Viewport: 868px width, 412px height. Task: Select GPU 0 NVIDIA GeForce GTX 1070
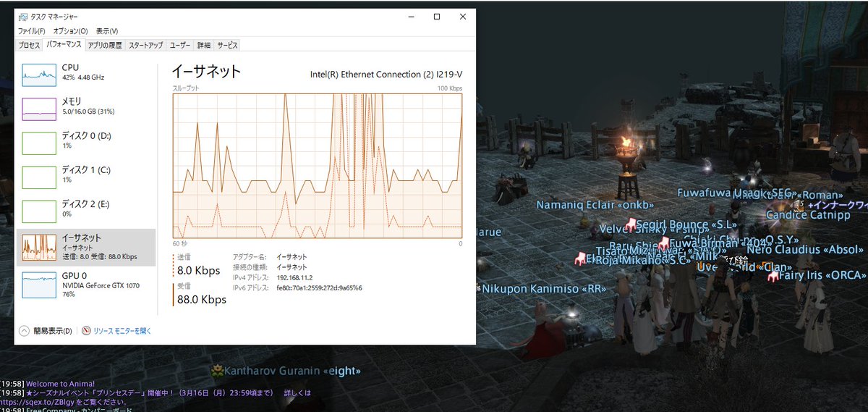point(86,285)
